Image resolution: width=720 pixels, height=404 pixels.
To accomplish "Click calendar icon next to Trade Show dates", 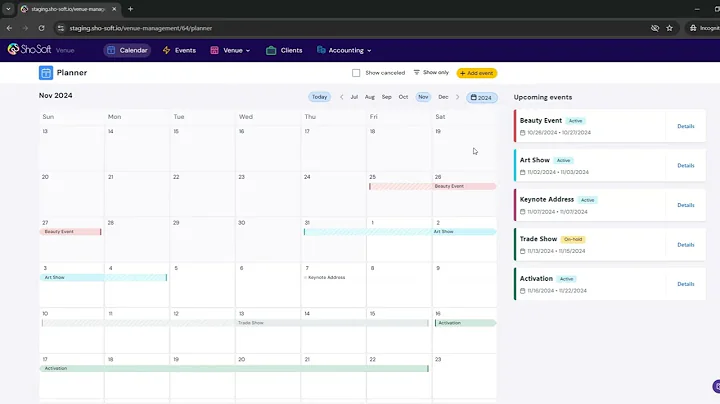I will (x=523, y=251).
